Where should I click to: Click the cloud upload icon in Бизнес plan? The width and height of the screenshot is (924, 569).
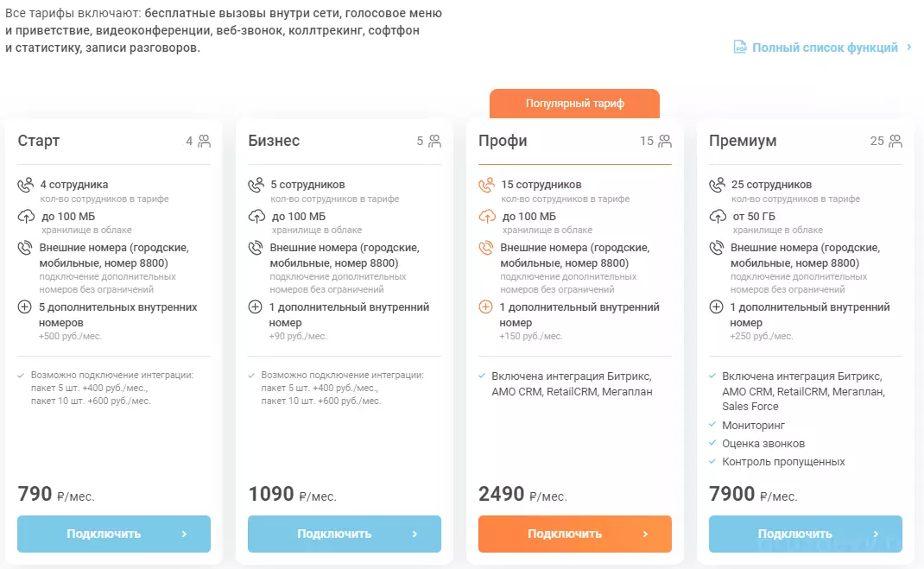(256, 216)
